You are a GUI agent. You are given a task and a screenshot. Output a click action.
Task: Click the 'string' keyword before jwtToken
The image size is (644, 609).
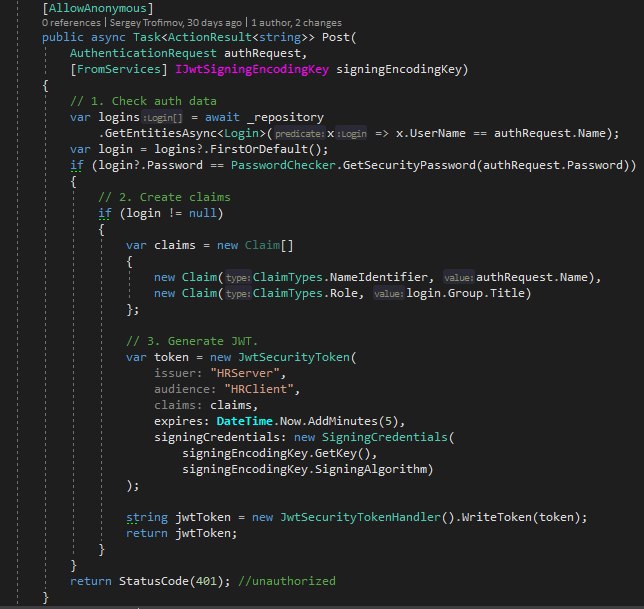tap(147, 517)
